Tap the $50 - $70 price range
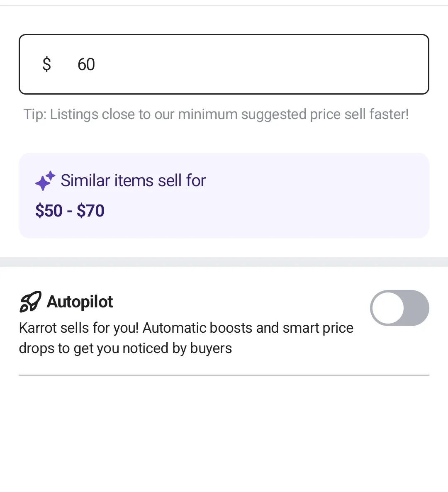The image size is (448, 492). 70,211
